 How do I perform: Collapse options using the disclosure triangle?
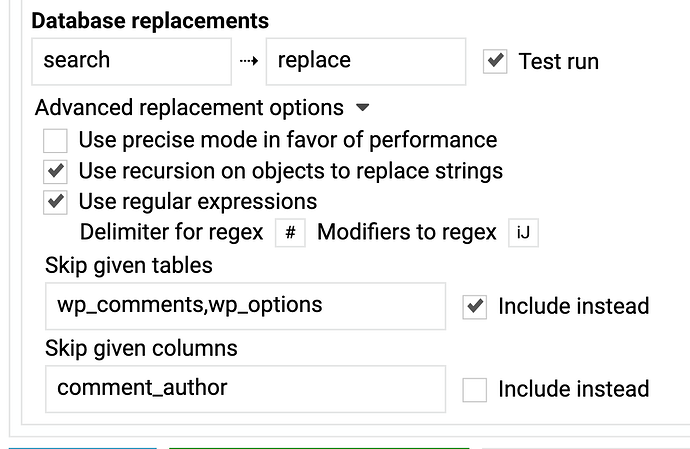pyautogui.click(x=363, y=108)
